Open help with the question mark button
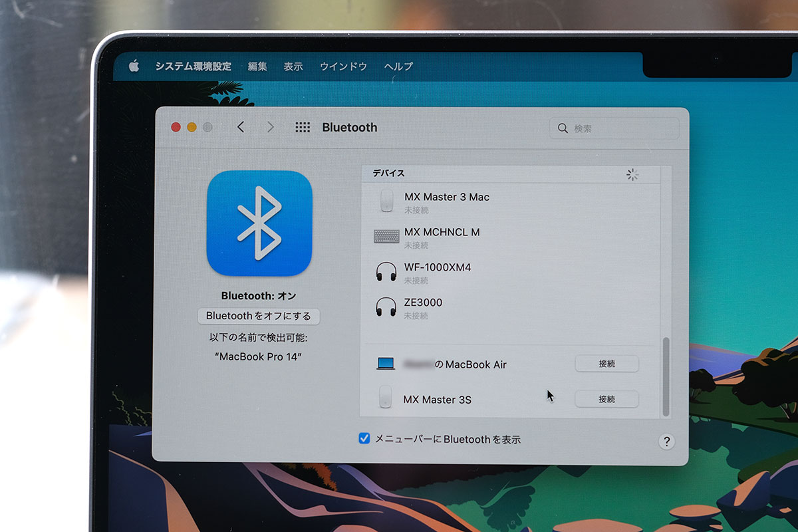 (x=666, y=442)
